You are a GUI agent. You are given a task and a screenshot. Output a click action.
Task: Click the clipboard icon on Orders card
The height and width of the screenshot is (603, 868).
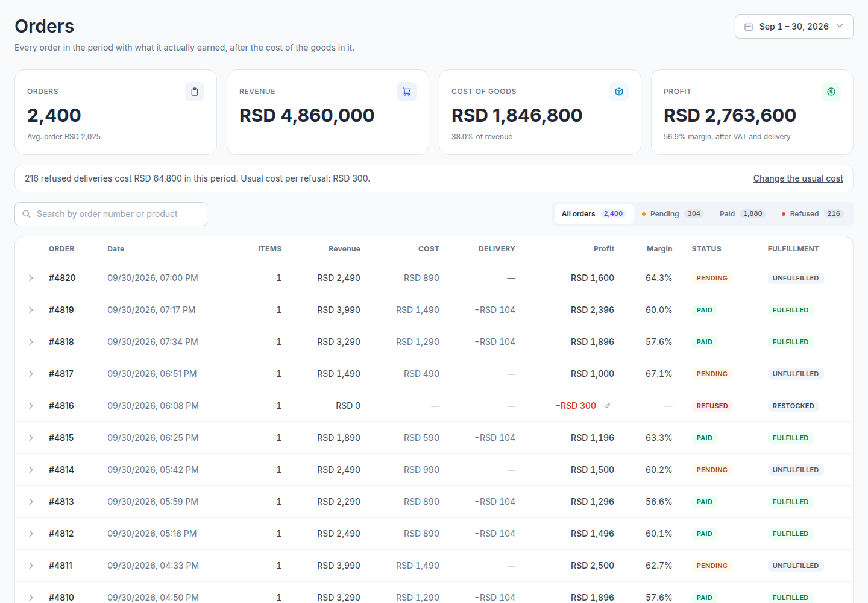coord(195,92)
